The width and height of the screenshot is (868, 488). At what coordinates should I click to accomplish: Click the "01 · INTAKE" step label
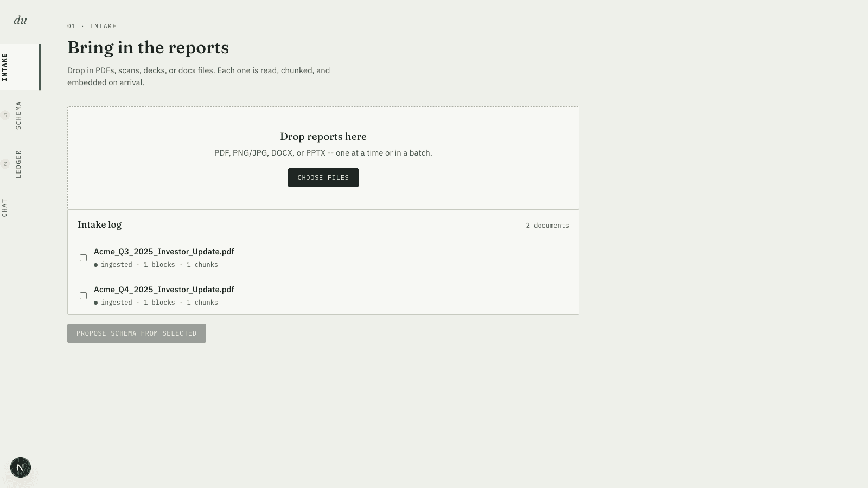[92, 26]
